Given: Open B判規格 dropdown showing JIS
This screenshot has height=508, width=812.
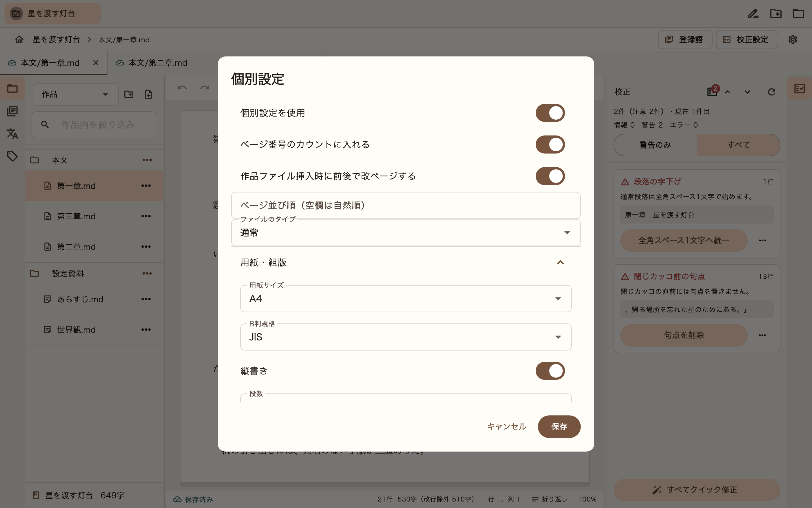Looking at the screenshot, I should point(406,337).
